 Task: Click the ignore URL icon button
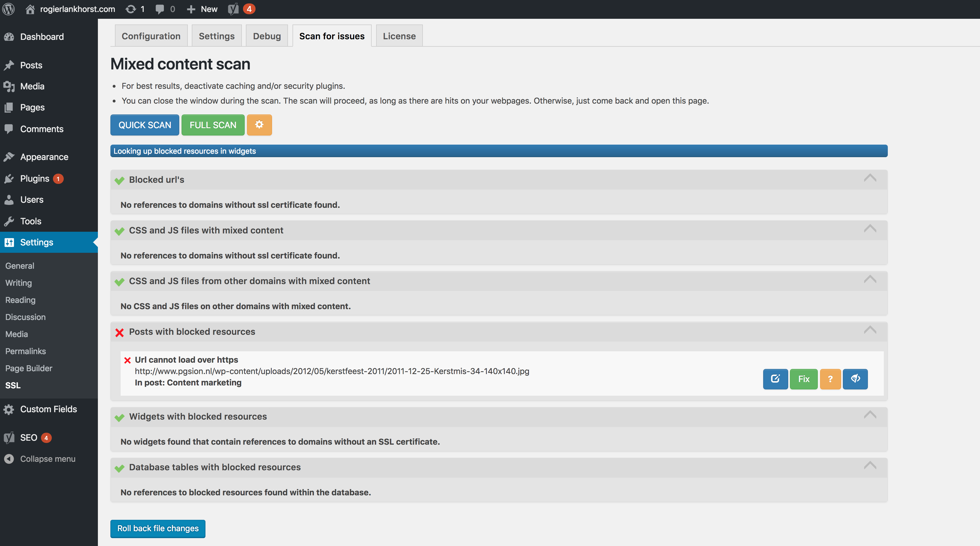[x=855, y=379]
